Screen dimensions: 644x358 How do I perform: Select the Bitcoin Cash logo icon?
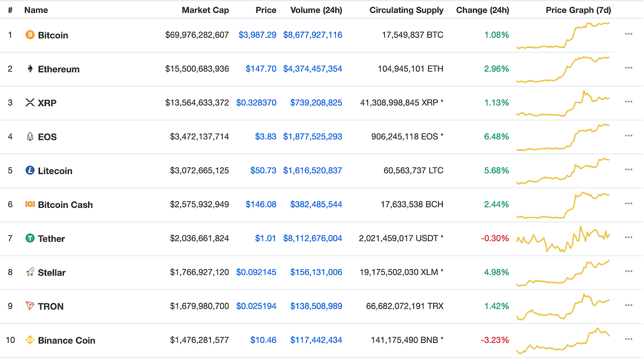[x=30, y=204]
